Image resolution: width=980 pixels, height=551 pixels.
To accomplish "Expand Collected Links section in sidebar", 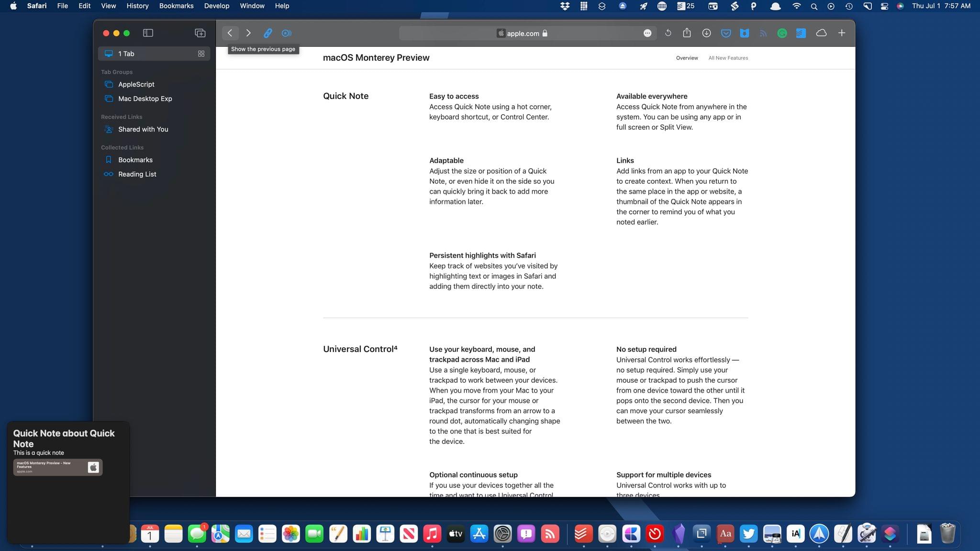I will pos(122,147).
